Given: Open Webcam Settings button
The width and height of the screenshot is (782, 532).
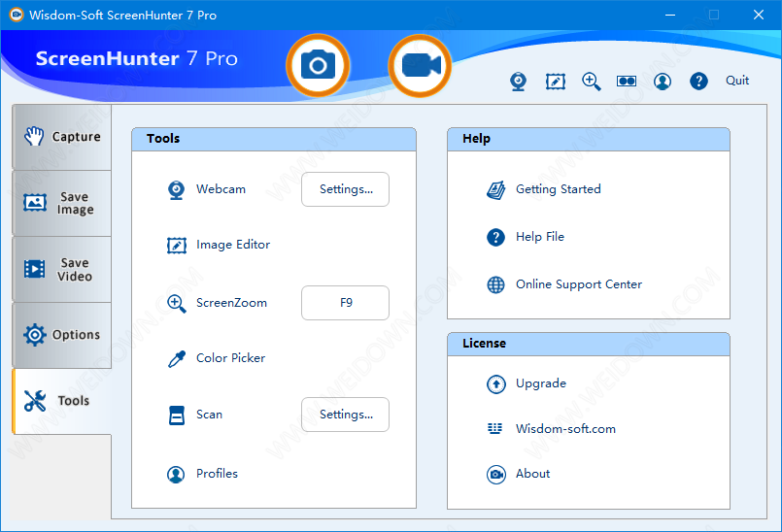Looking at the screenshot, I should pos(345,189).
